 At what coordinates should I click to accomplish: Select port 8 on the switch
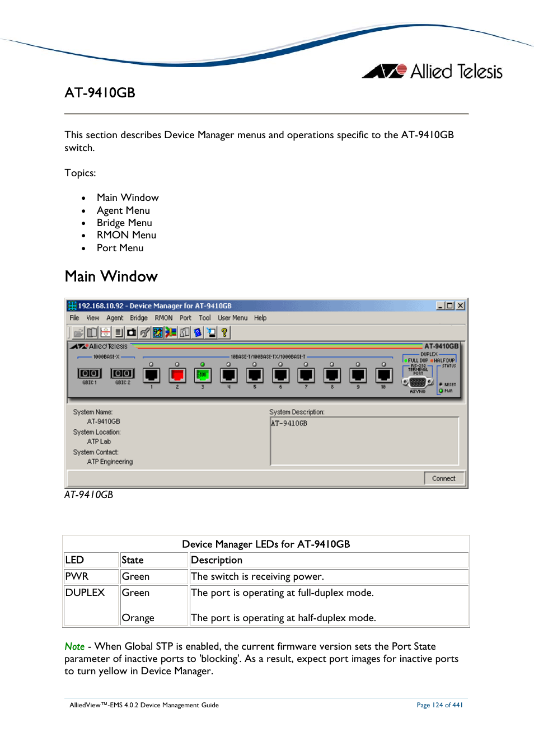coord(332,375)
